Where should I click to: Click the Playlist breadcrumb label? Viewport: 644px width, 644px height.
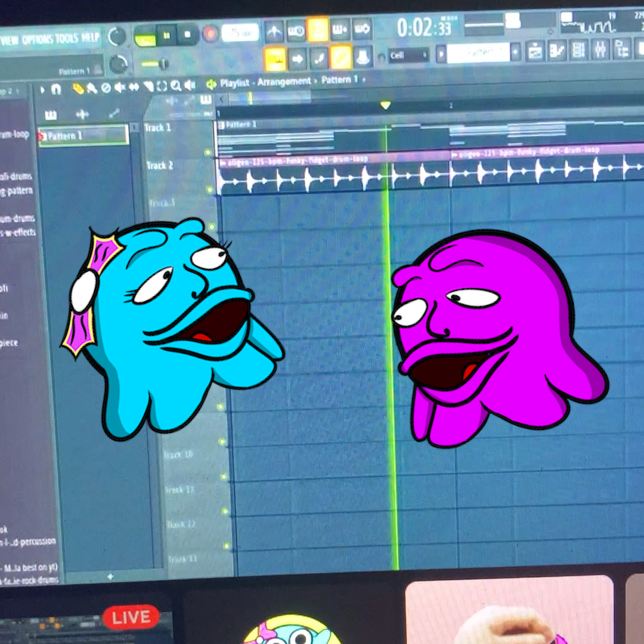(x=234, y=83)
